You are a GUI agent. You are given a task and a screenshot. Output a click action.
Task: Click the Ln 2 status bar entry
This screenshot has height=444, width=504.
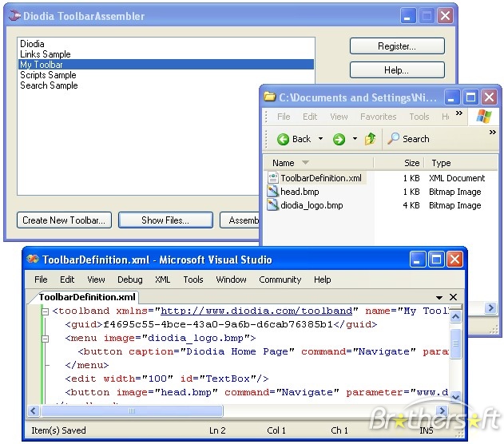point(217,430)
